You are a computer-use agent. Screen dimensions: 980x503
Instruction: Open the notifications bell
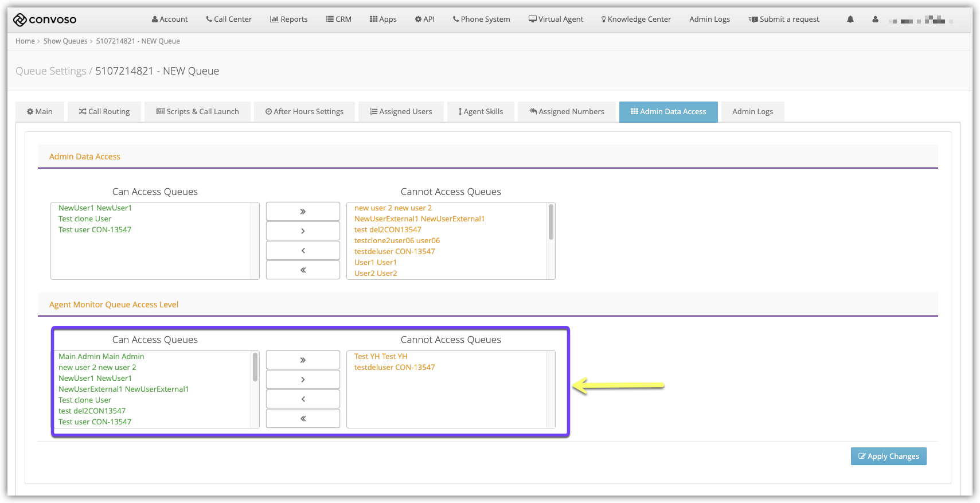(850, 20)
